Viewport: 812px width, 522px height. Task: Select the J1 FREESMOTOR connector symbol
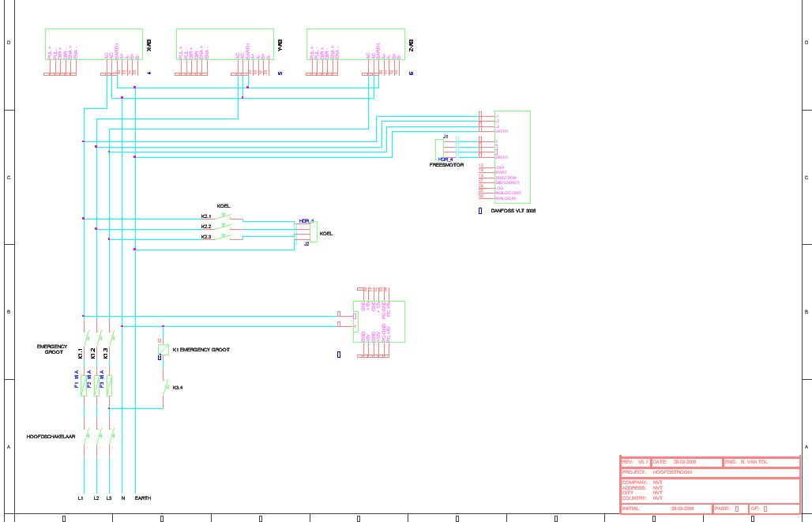click(x=457, y=148)
